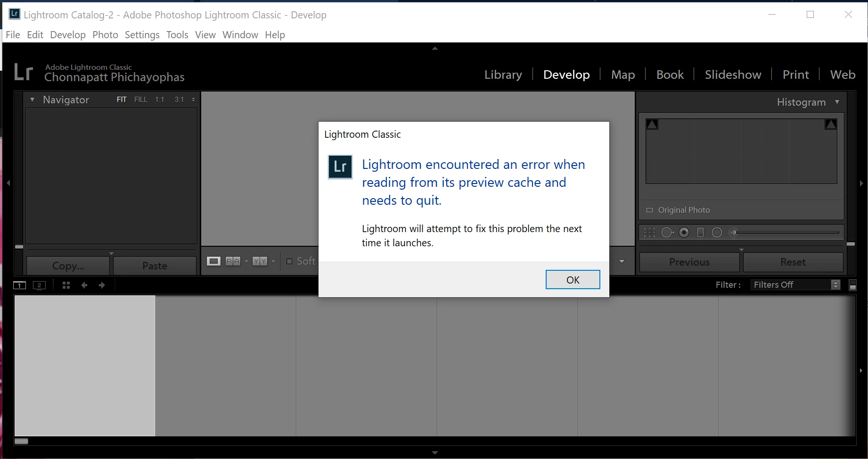Viewport: 868px width, 459px height.
Task: Expand the filmstrip right edge arrow
Action: [861, 371]
